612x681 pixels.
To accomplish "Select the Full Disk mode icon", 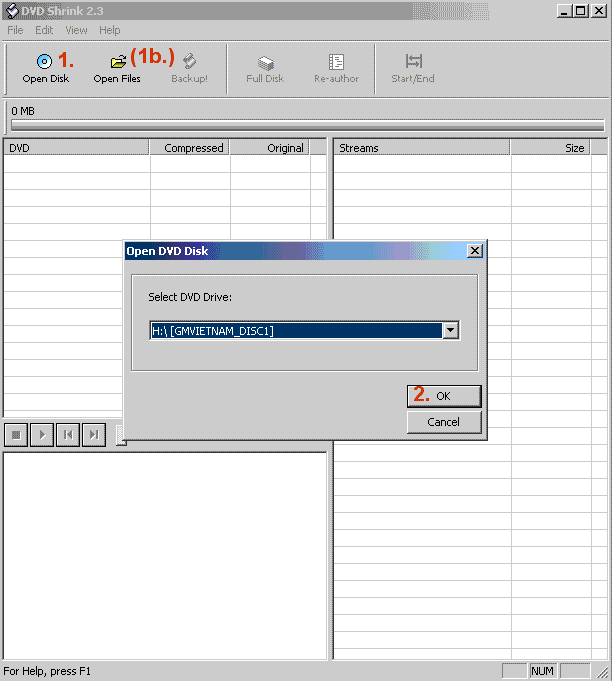I will pos(265,63).
